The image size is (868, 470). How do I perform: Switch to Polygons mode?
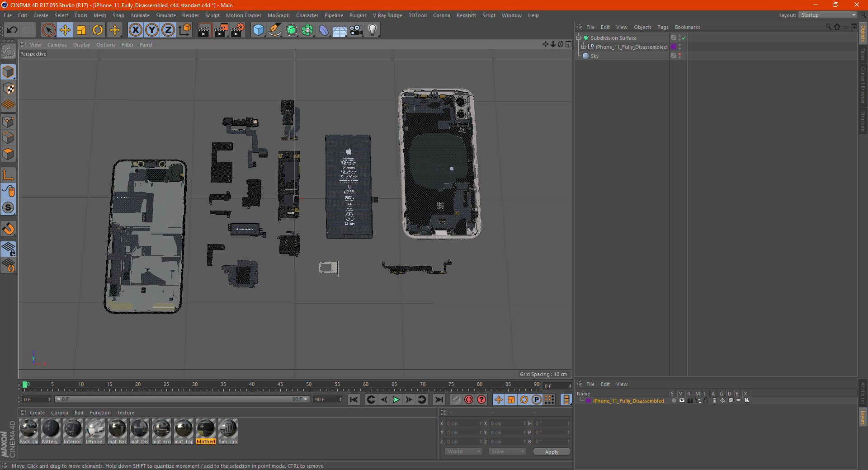pos(8,154)
